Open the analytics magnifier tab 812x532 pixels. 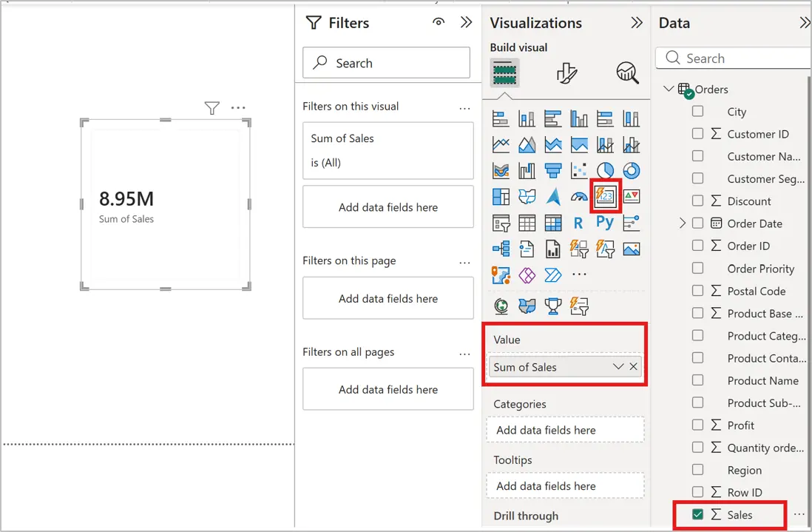pos(627,73)
